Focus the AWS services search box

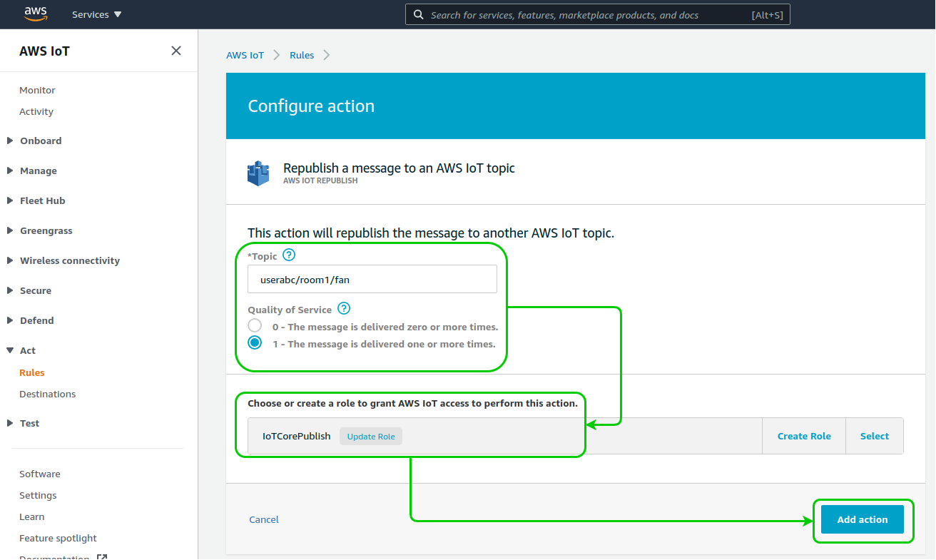point(598,14)
